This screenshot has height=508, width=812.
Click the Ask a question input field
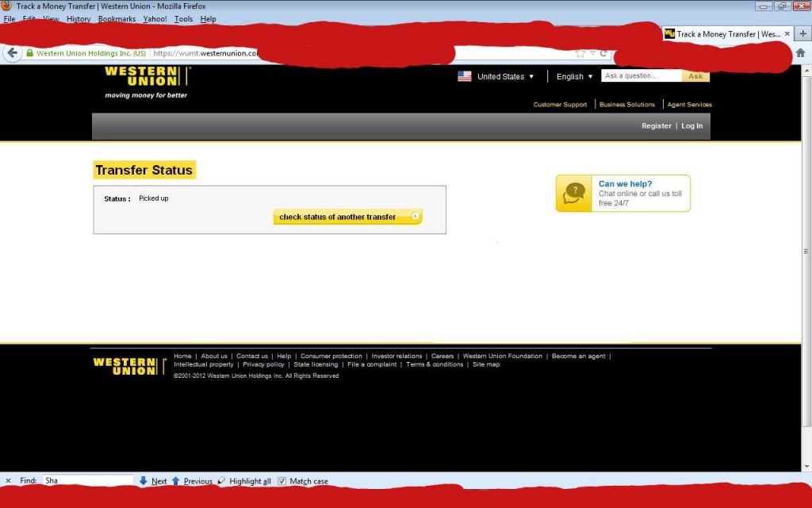[x=642, y=75]
